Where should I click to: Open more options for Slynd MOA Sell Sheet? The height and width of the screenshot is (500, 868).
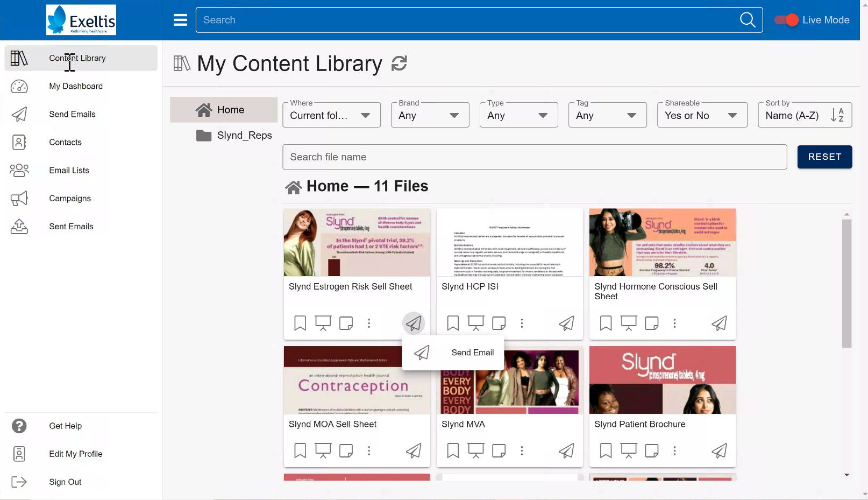(x=369, y=450)
